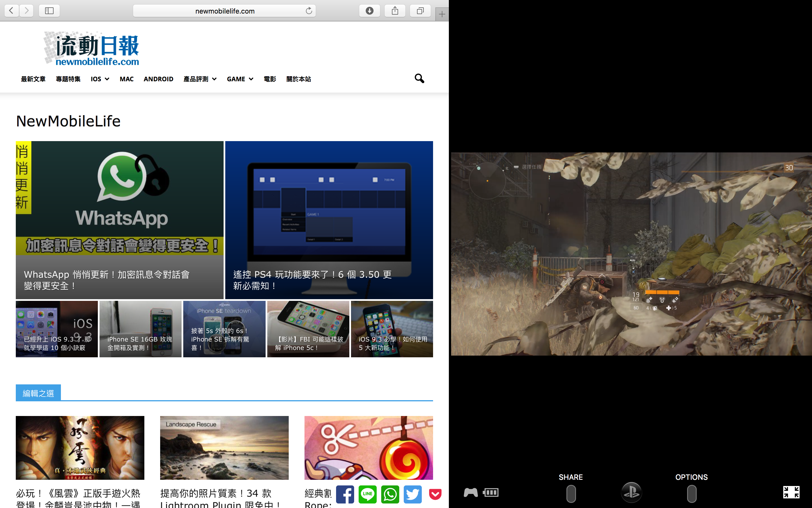812x508 pixels.
Task: Open the PS4 3.50 remote play article
Action: 329,220
